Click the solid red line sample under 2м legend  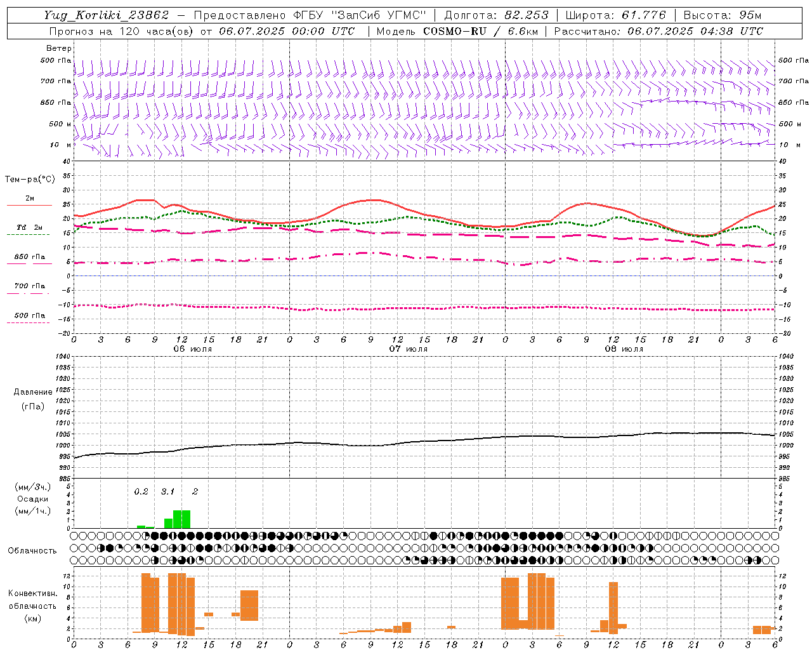coord(29,206)
